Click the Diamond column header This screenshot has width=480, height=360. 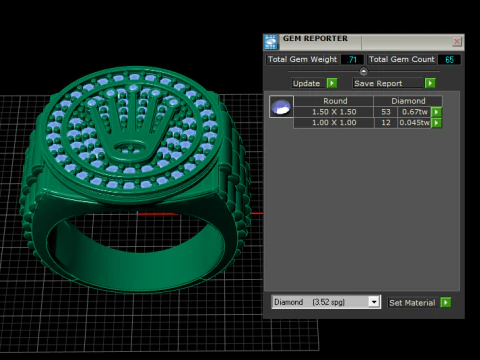tap(408, 101)
